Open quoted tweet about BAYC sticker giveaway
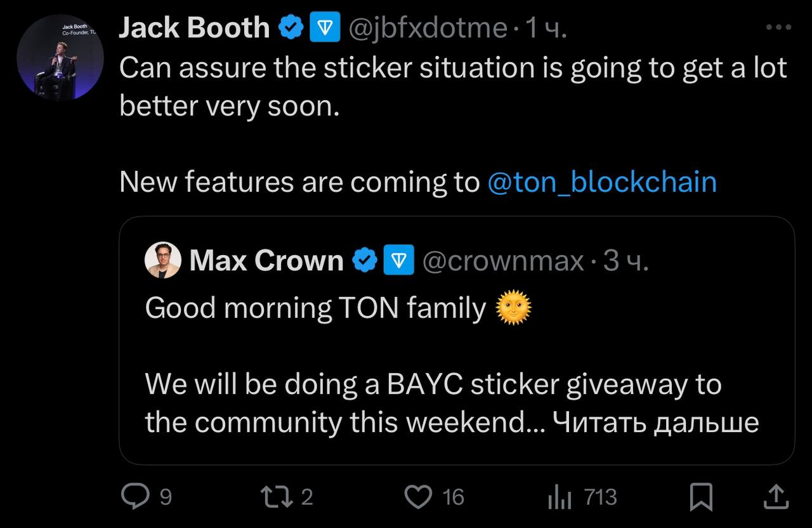 [457, 340]
